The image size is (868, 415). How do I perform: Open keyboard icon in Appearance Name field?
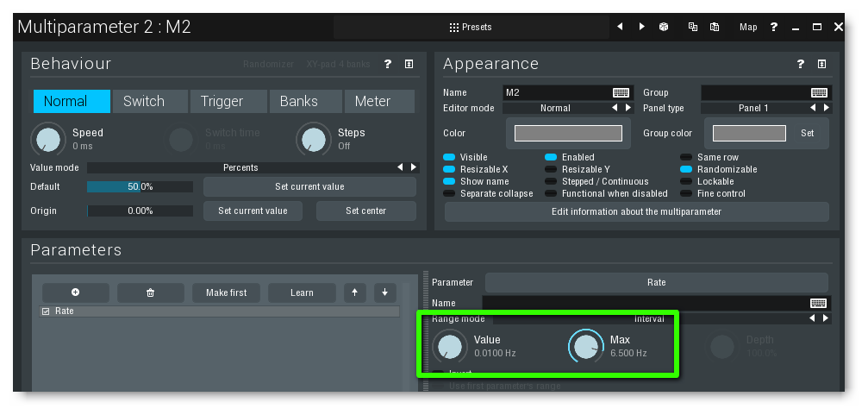coord(621,92)
